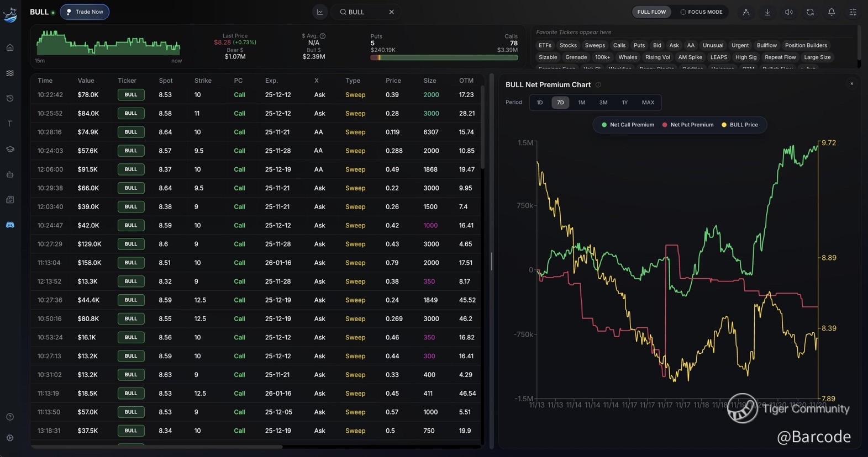
Task: Click the refresh icon in top toolbar
Action: tap(810, 12)
